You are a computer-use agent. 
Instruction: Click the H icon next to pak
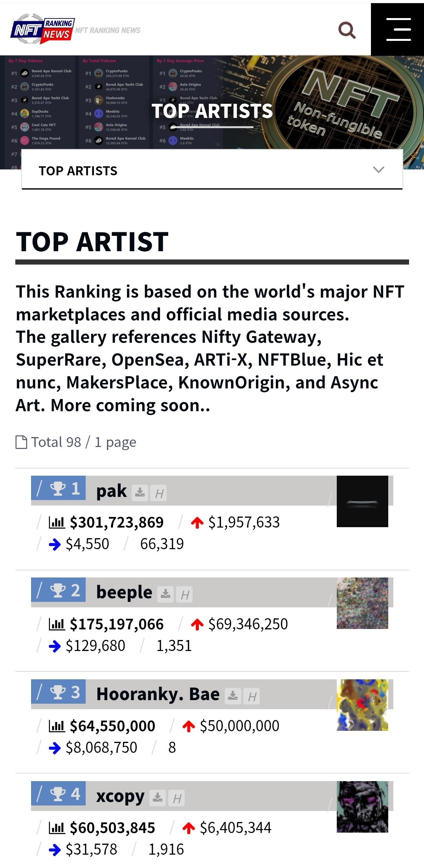pyautogui.click(x=159, y=493)
